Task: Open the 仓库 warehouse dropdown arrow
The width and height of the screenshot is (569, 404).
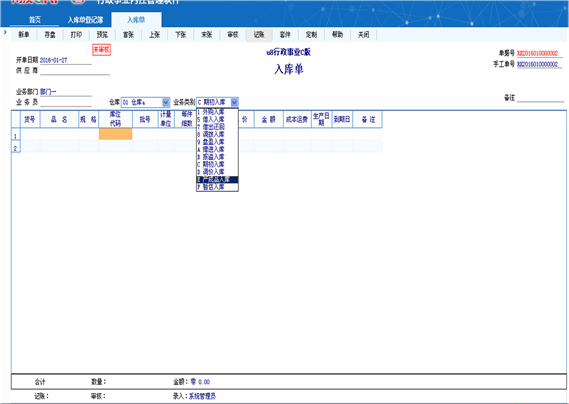Action: click(x=165, y=102)
